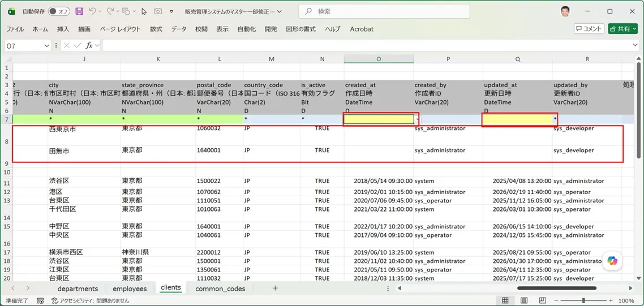Undo the last action
The height and width of the screenshot is (306, 644).
coord(93,11)
